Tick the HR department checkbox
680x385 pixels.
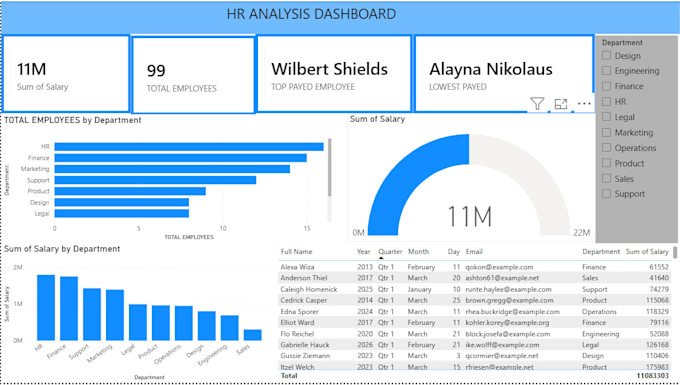(x=606, y=101)
